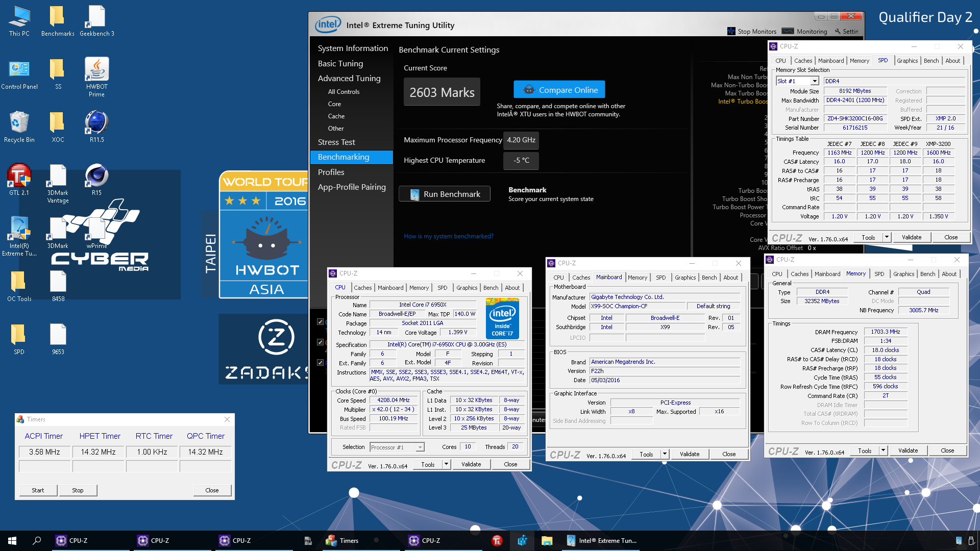Expand Tools arrow in CPU-Z CPU window

click(446, 464)
